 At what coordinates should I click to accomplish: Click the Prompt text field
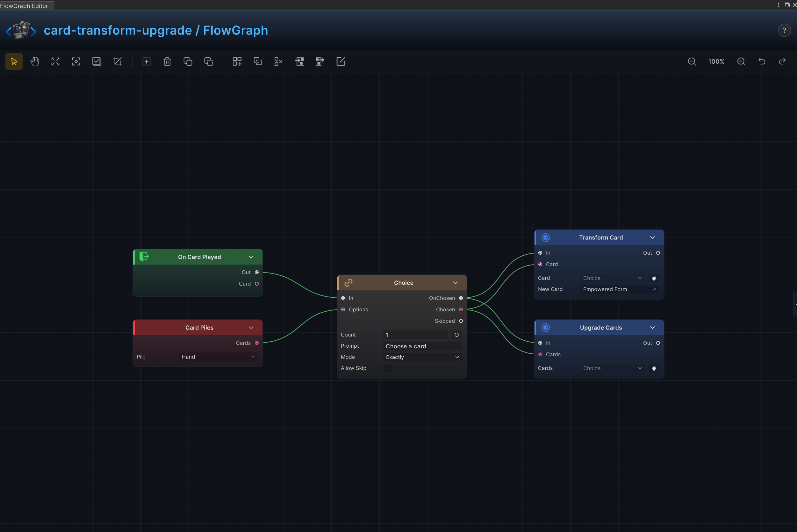coord(422,346)
